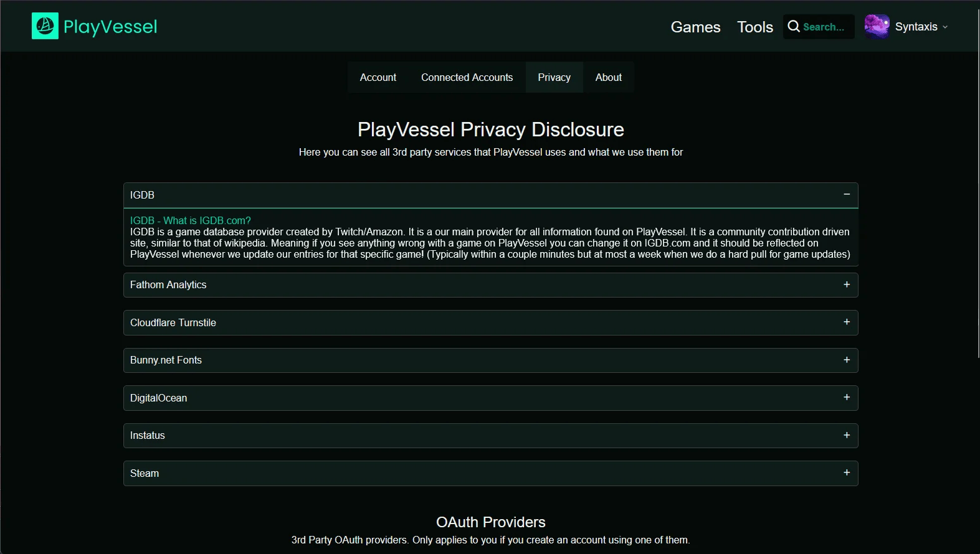Expand Fathom Analytics with plus icon
This screenshot has width=980, height=554.
tap(847, 284)
